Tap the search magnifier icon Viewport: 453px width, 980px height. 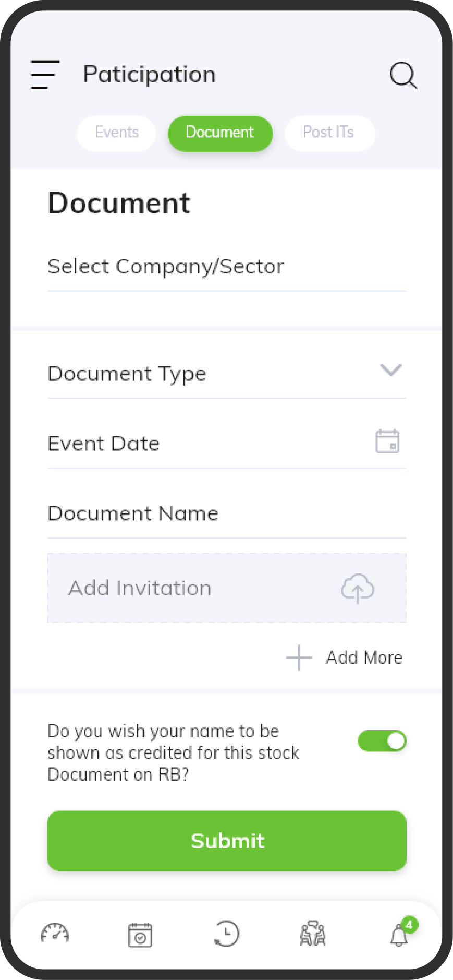tap(403, 75)
